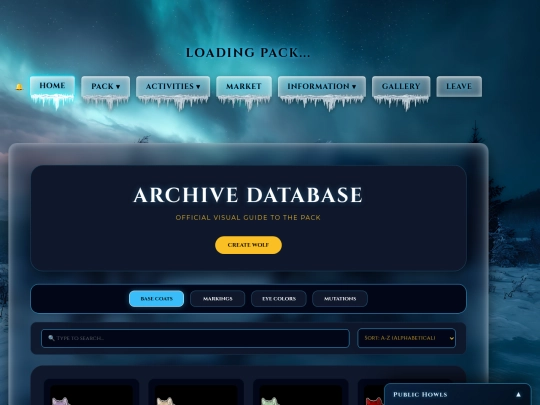Click the Leave button

tap(459, 86)
